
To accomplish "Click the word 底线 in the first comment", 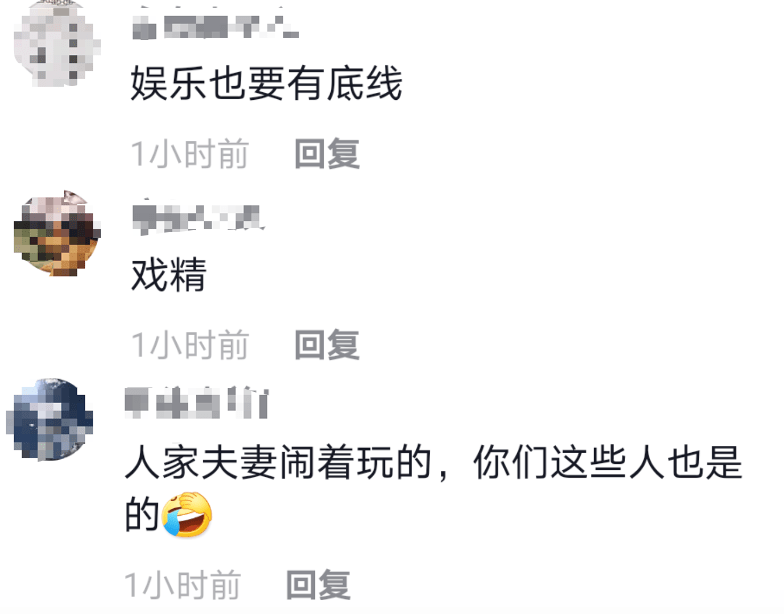I will (x=364, y=84).
